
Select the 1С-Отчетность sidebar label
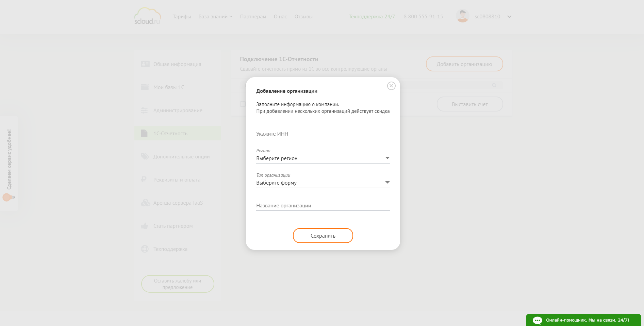[x=170, y=134]
